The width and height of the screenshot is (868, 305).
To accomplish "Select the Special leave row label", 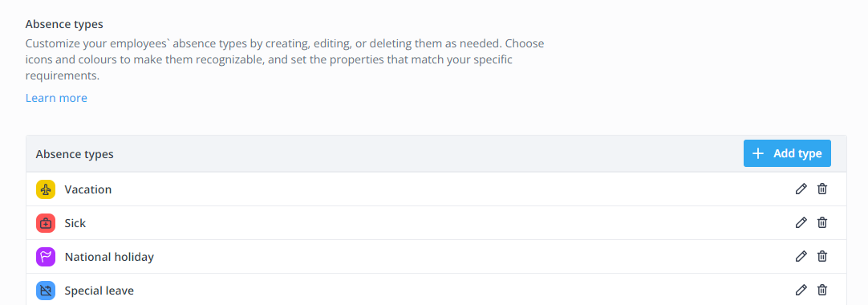I will point(99,291).
